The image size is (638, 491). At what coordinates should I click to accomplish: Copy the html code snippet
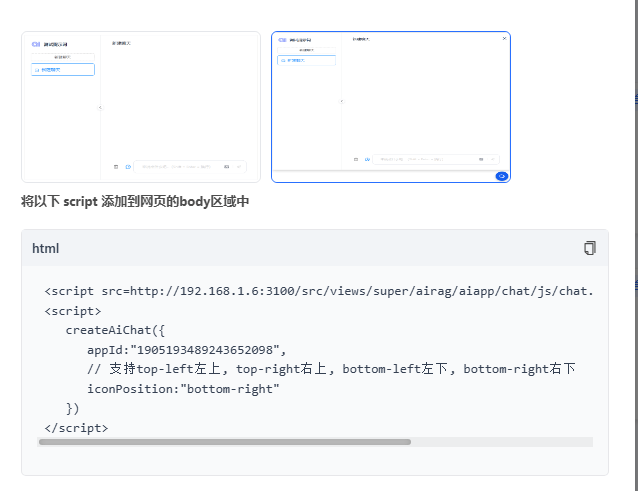point(590,248)
